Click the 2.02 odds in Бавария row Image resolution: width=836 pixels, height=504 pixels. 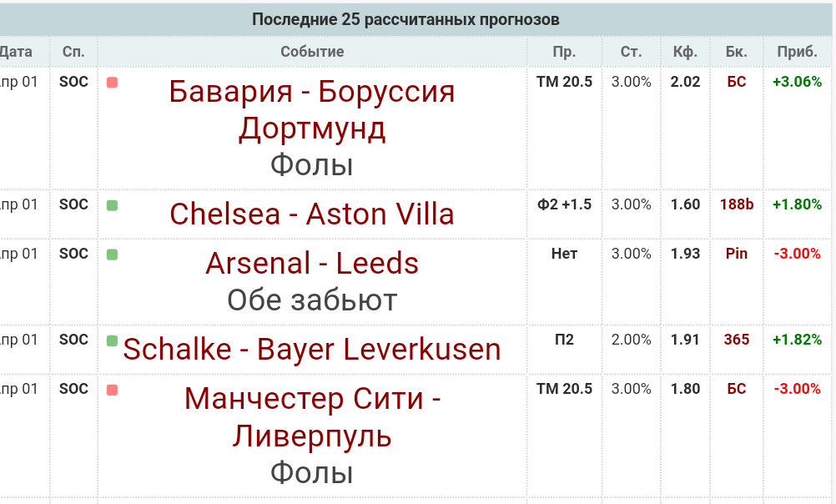click(x=685, y=82)
